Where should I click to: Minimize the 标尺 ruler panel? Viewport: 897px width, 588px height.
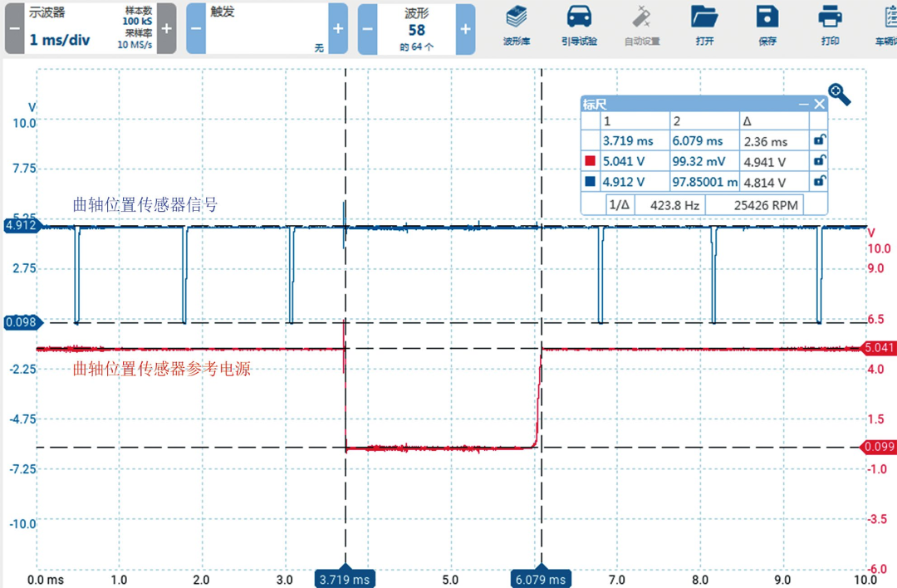(x=803, y=104)
